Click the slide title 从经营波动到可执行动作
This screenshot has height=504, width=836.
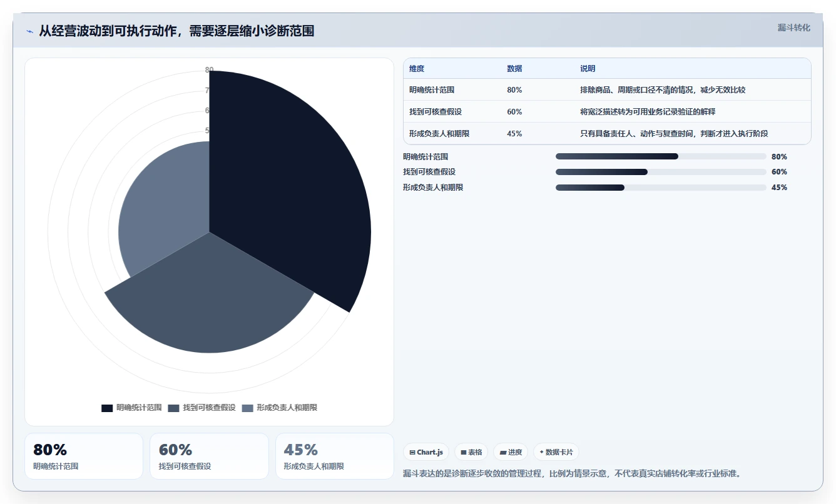tap(176, 31)
